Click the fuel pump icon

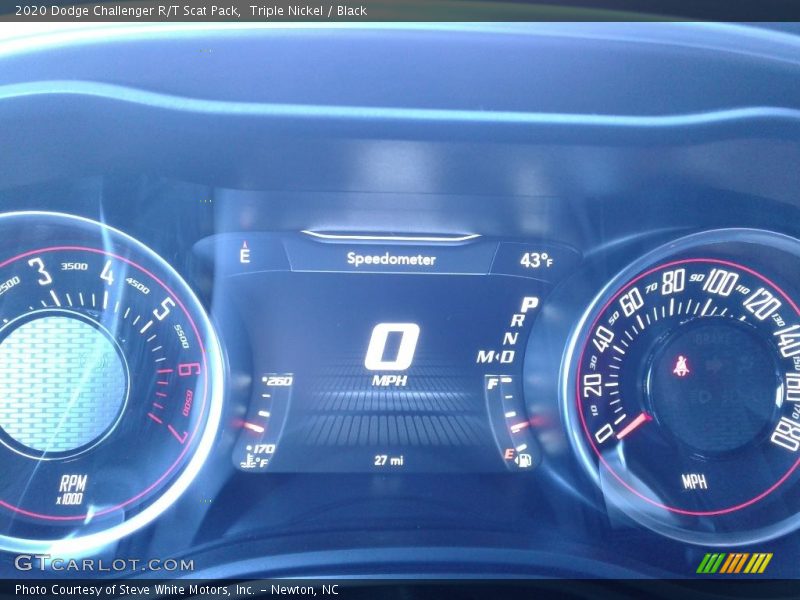525,460
